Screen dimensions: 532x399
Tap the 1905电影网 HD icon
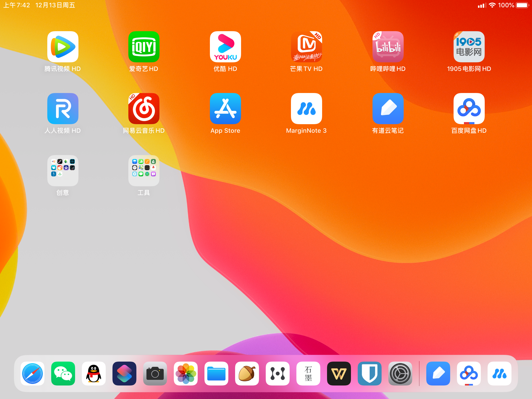tap(469, 47)
